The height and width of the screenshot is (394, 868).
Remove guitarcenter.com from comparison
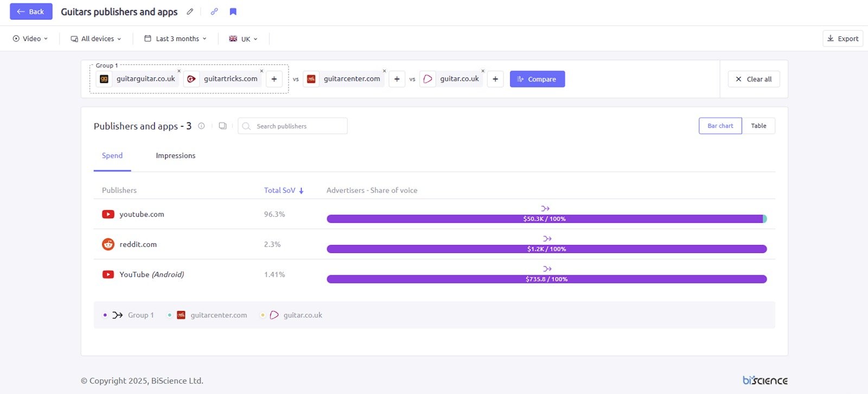pyautogui.click(x=385, y=71)
